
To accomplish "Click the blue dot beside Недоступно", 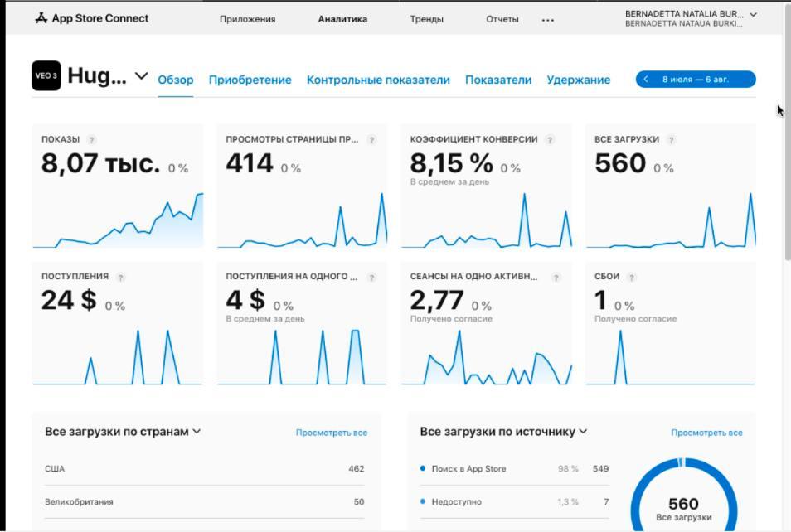I will (x=422, y=501).
